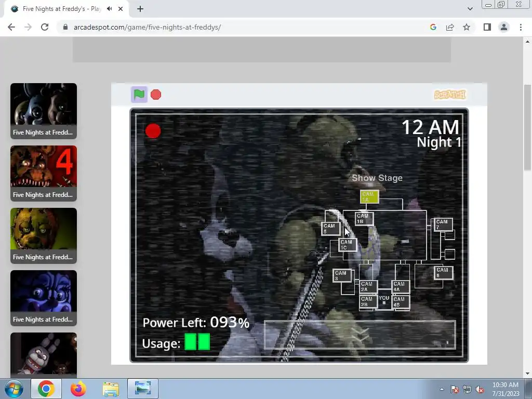Screen dimensions: 532x399
Task: Open the Five Nights at Freddy's 4 thumbnail
Action: pos(44,174)
